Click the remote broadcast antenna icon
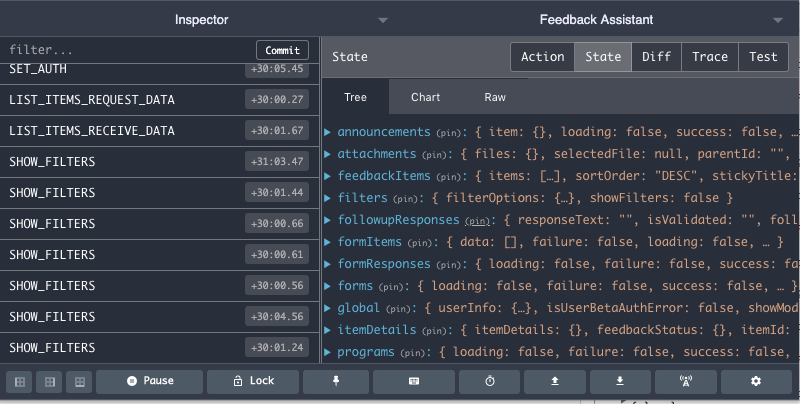The image size is (800, 404). coord(686,382)
